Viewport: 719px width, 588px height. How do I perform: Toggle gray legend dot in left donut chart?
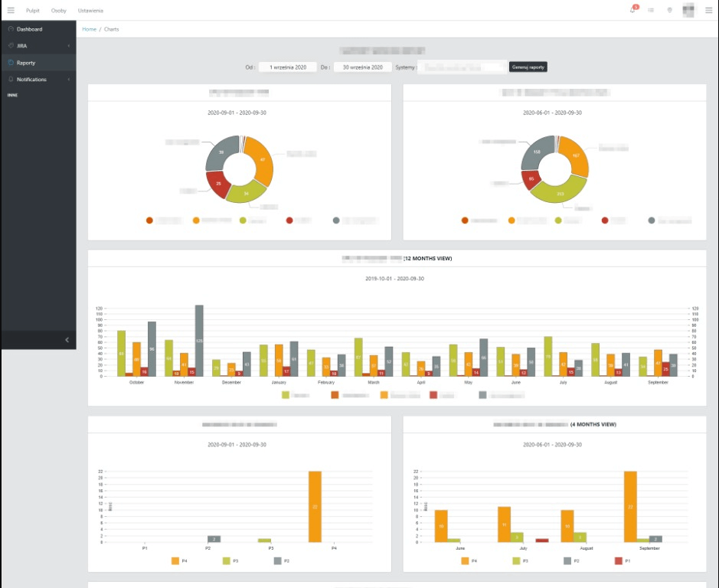(336, 220)
